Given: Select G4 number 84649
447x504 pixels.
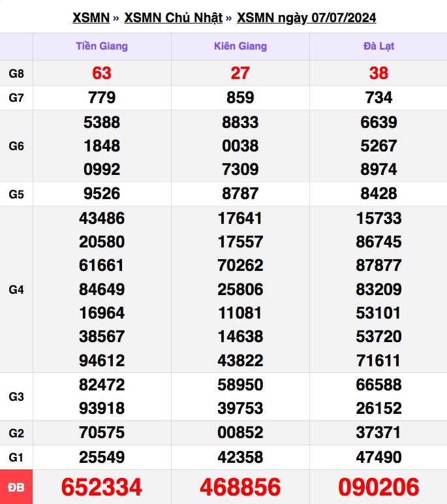Looking at the screenshot, I should point(102,289).
